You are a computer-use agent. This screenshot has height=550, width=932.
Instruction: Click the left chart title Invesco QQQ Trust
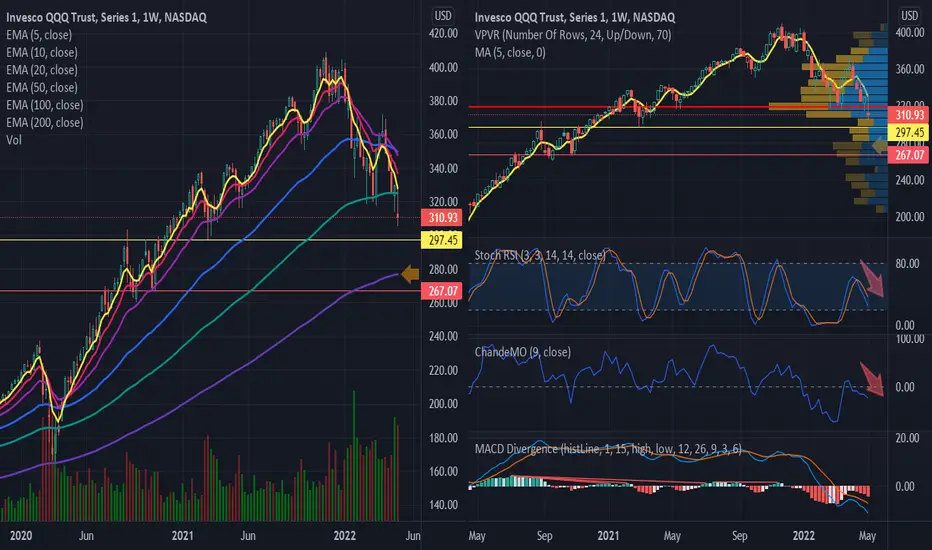(x=106, y=17)
